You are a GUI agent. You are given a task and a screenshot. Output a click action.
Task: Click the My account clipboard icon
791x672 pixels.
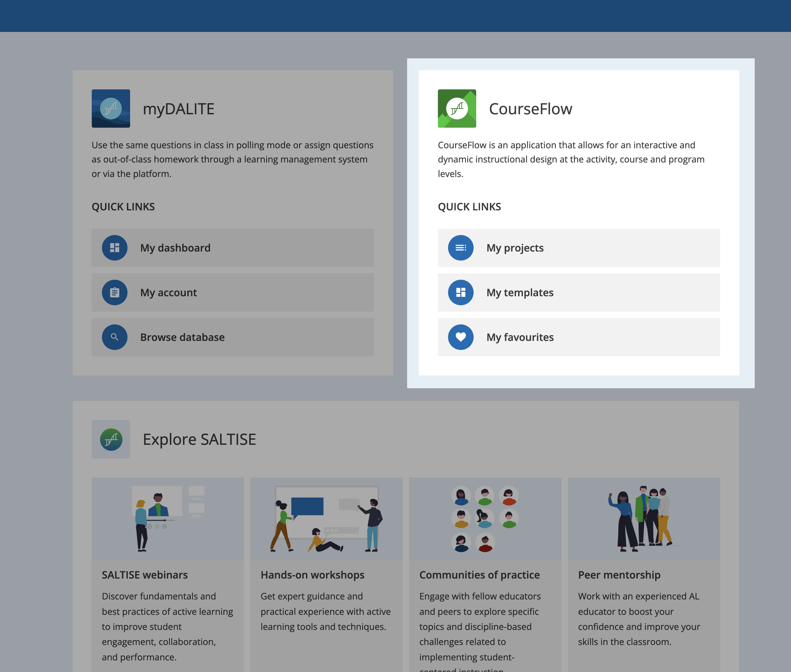(114, 292)
